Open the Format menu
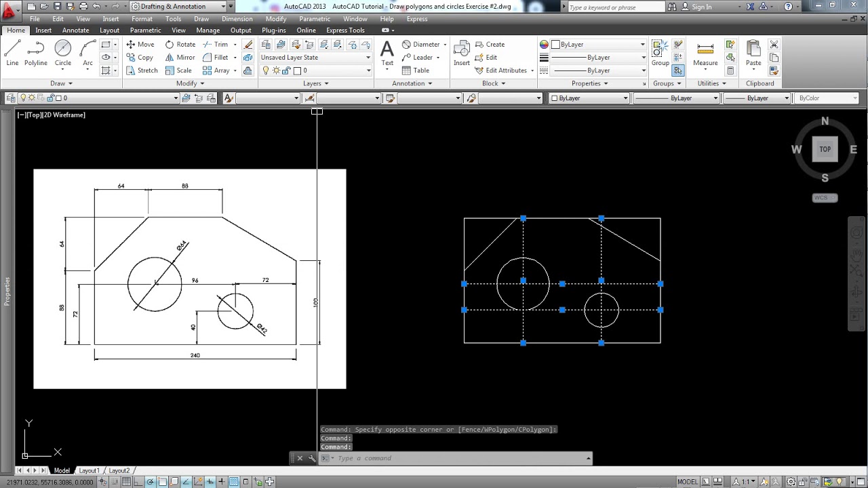 pyautogui.click(x=142, y=19)
